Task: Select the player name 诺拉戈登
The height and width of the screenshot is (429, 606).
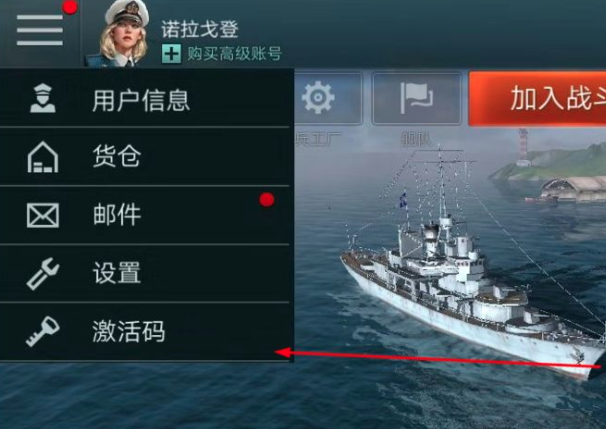Action: (x=200, y=29)
